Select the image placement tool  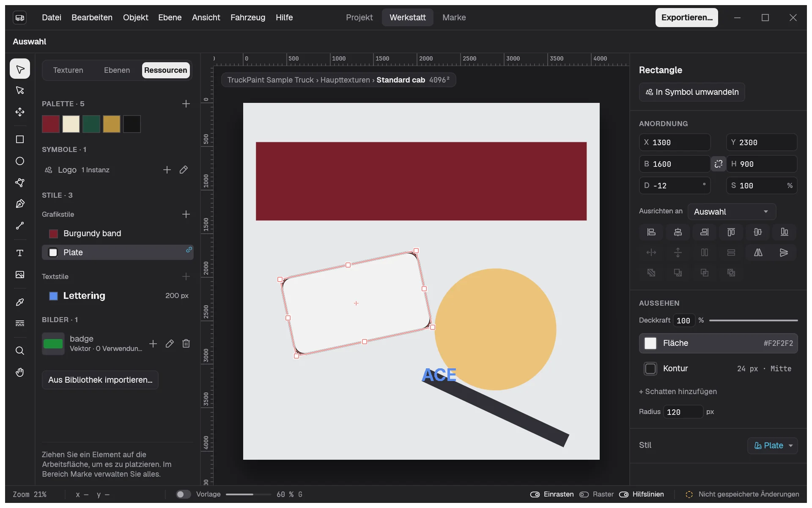tap(20, 274)
